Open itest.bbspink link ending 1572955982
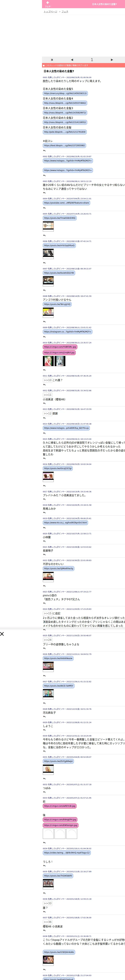This screenshot has height=980, width=125. pyautogui.click(x=64, y=146)
